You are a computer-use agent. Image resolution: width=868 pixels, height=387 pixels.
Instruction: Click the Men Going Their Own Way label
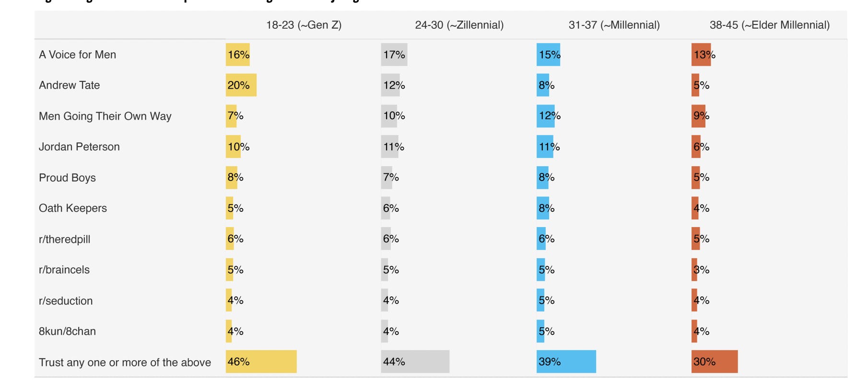pyautogui.click(x=105, y=116)
